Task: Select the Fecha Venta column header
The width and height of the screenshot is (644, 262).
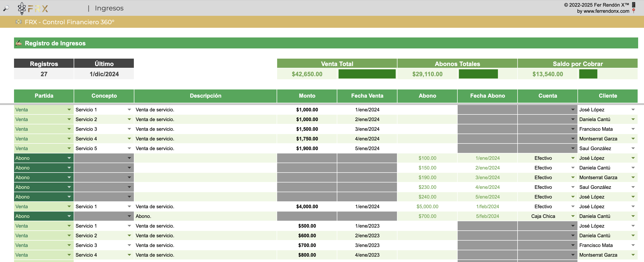Action: pos(367,96)
